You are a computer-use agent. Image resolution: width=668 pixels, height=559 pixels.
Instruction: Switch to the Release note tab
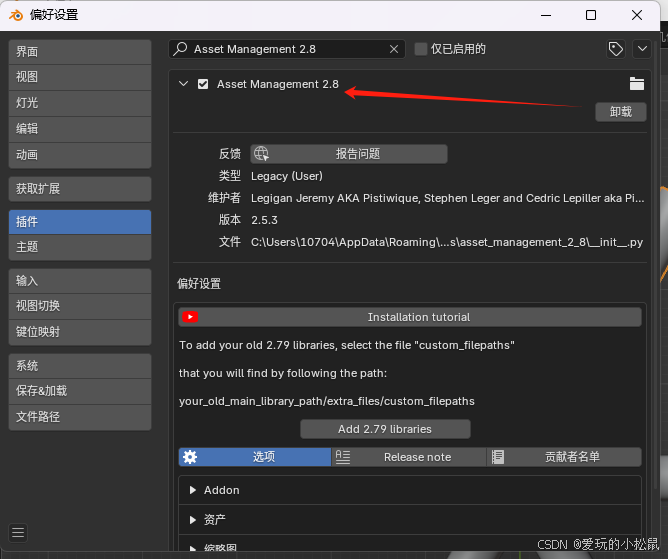click(x=409, y=457)
